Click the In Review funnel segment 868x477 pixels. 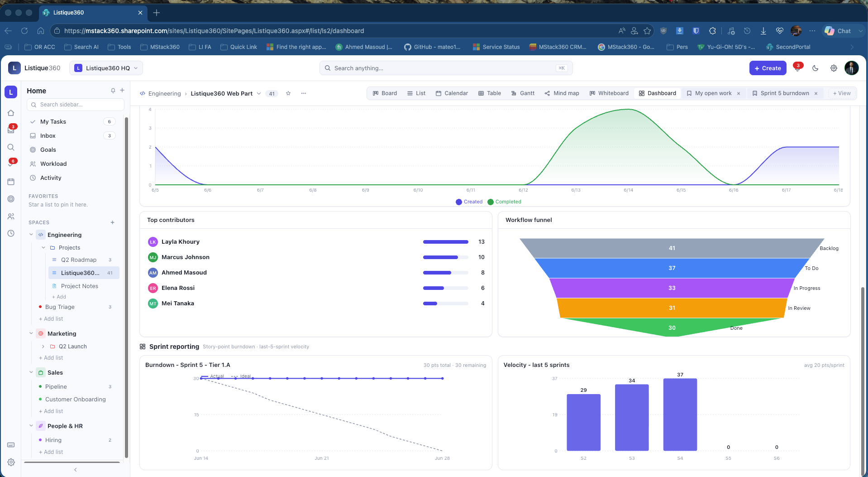click(x=672, y=308)
